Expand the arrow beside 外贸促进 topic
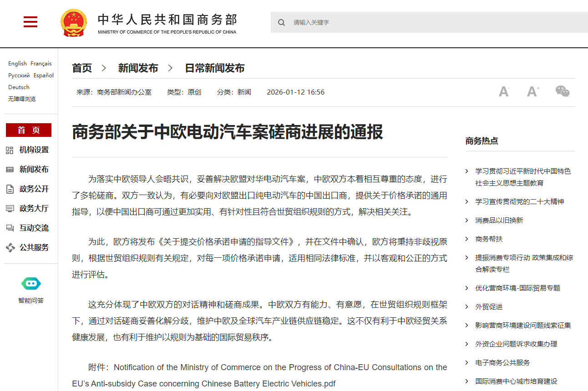This screenshot has width=588, height=391. [x=466, y=306]
